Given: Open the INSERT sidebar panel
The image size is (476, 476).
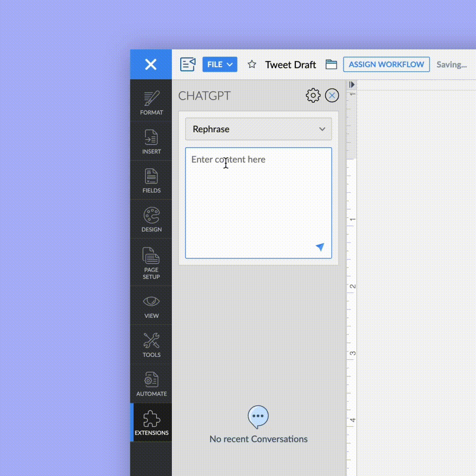Looking at the screenshot, I should [x=151, y=141].
